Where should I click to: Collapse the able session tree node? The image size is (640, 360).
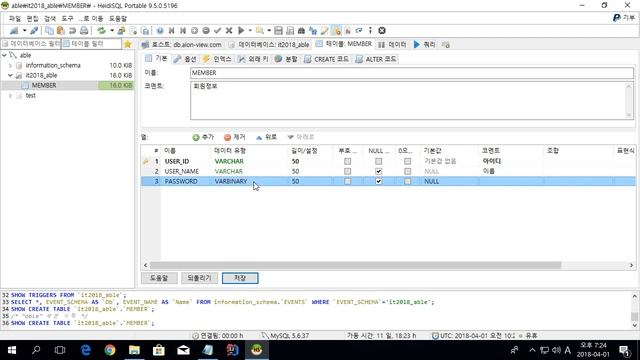4,55
